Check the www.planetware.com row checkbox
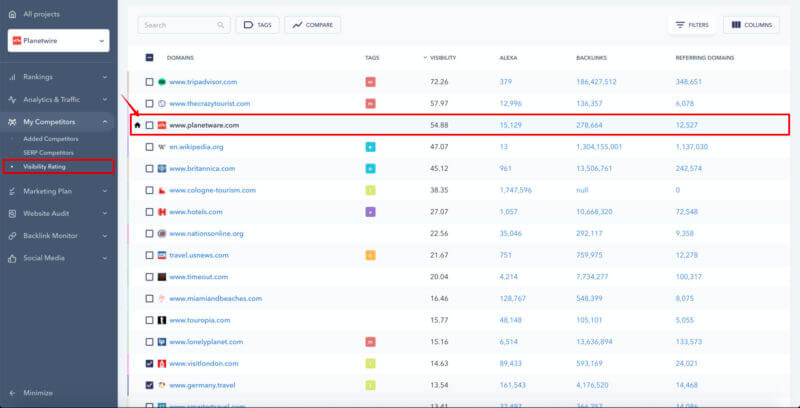 pos(149,125)
